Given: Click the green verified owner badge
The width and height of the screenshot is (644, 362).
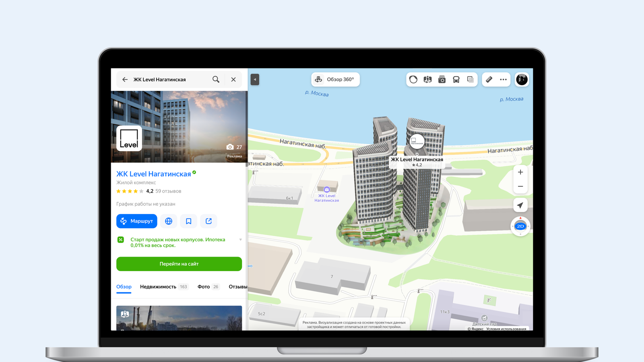Looking at the screenshot, I should (x=194, y=173).
